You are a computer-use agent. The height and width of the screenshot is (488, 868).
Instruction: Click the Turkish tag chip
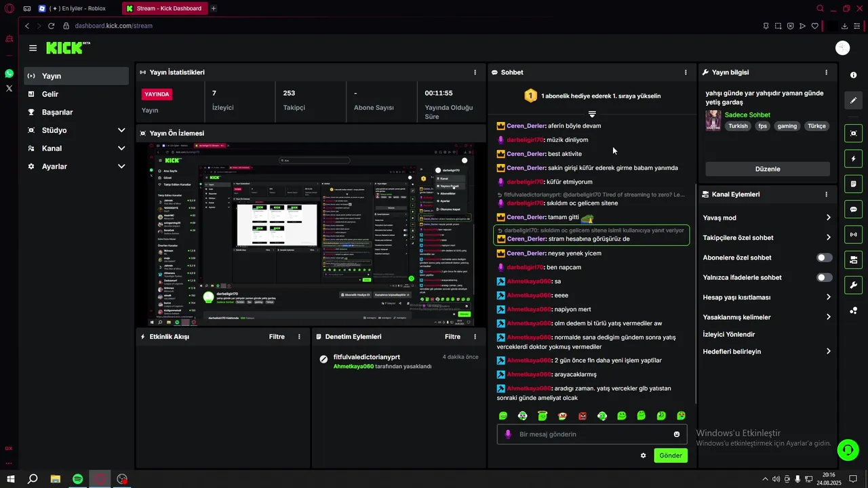[738, 126]
